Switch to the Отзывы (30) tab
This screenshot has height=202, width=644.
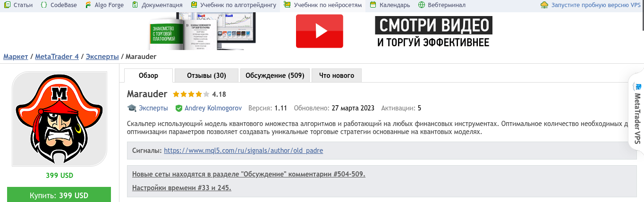click(206, 76)
